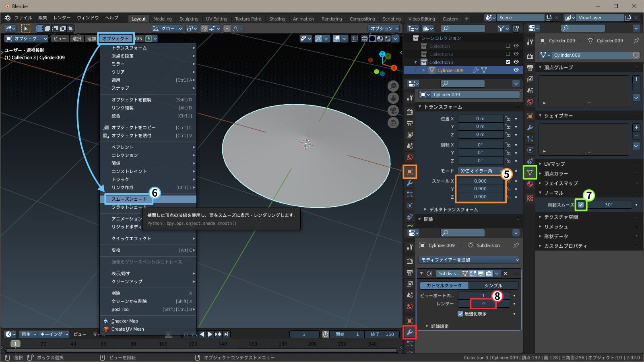
Task: Open Texture properties checker tab in right editor
Action: 530,198
